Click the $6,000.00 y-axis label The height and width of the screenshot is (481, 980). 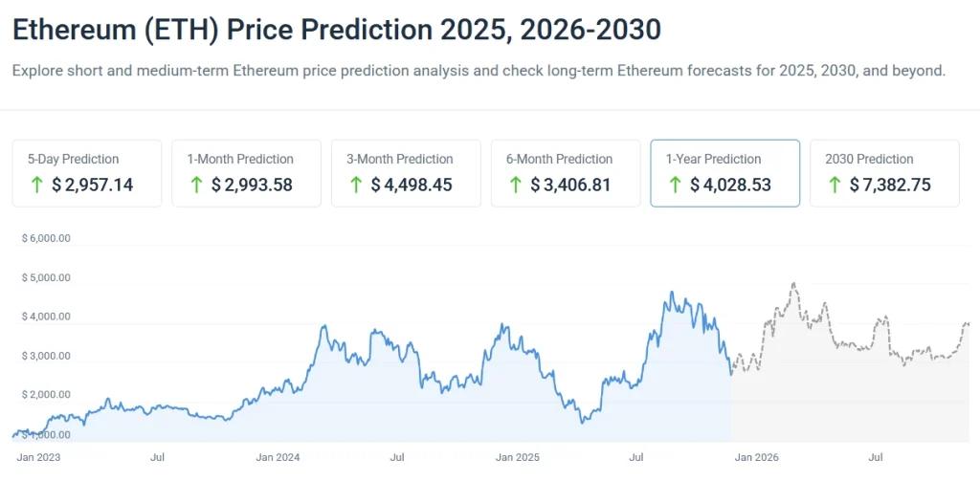(x=46, y=239)
